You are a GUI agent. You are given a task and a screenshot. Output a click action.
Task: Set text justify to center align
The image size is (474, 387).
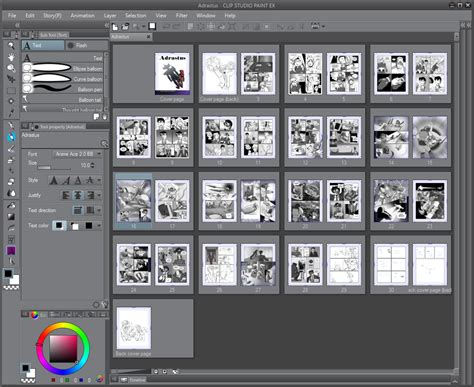click(78, 195)
